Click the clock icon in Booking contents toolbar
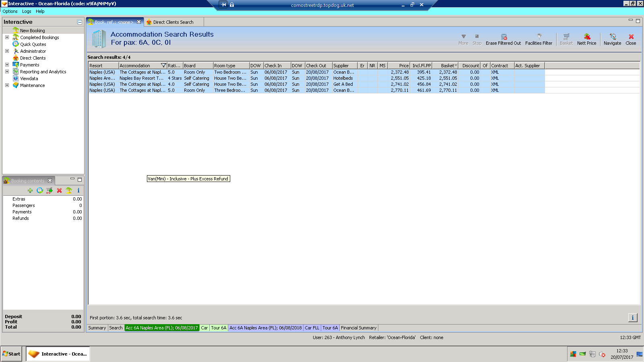This screenshot has width=644, height=362. (40, 190)
